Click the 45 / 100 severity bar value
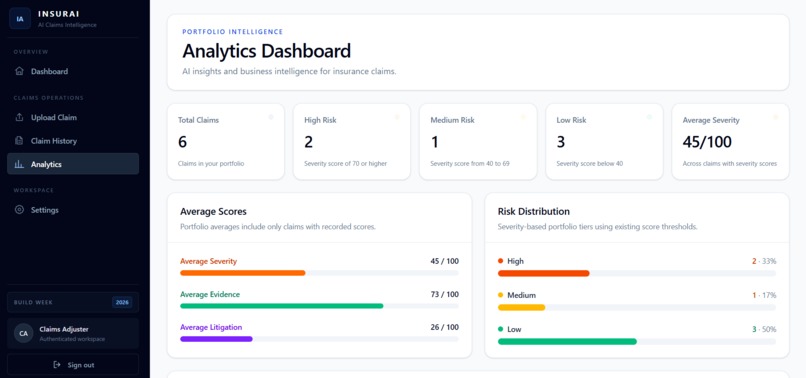This screenshot has height=378, width=806. 445,261
